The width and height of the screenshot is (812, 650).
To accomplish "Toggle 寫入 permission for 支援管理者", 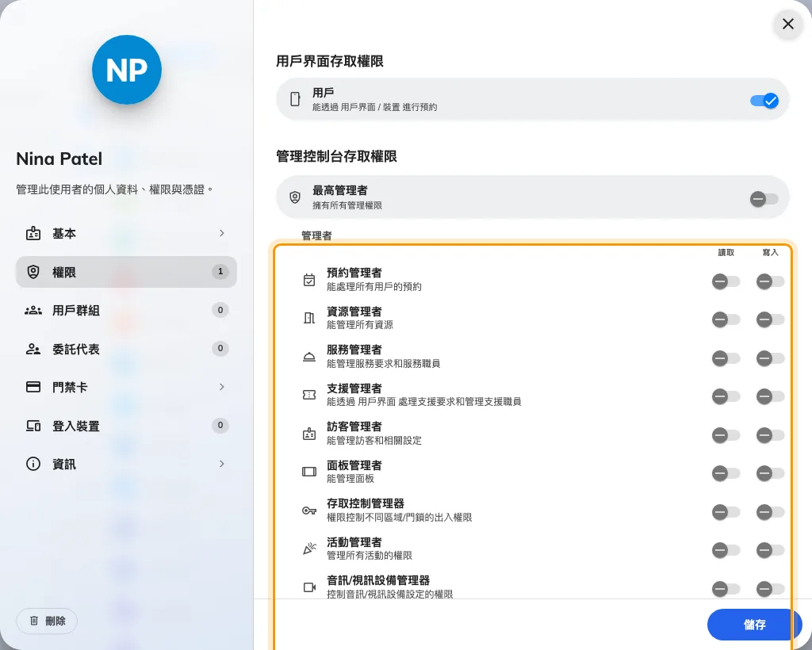I will click(x=771, y=396).
